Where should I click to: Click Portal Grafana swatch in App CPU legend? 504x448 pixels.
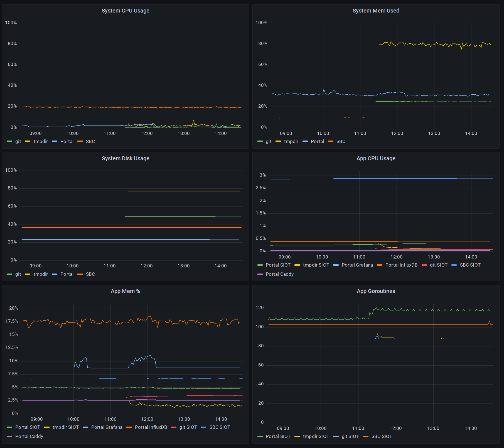coord(336,265)
